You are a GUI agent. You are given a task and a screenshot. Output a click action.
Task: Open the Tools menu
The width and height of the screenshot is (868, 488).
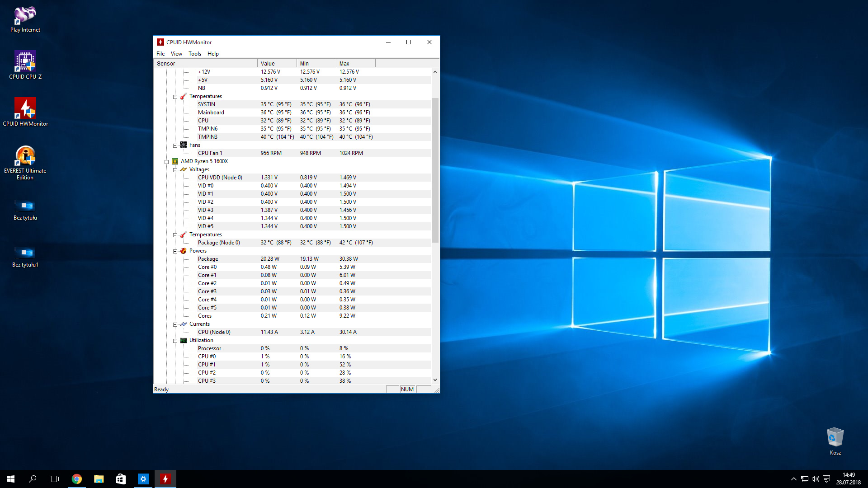coord(195,54)
